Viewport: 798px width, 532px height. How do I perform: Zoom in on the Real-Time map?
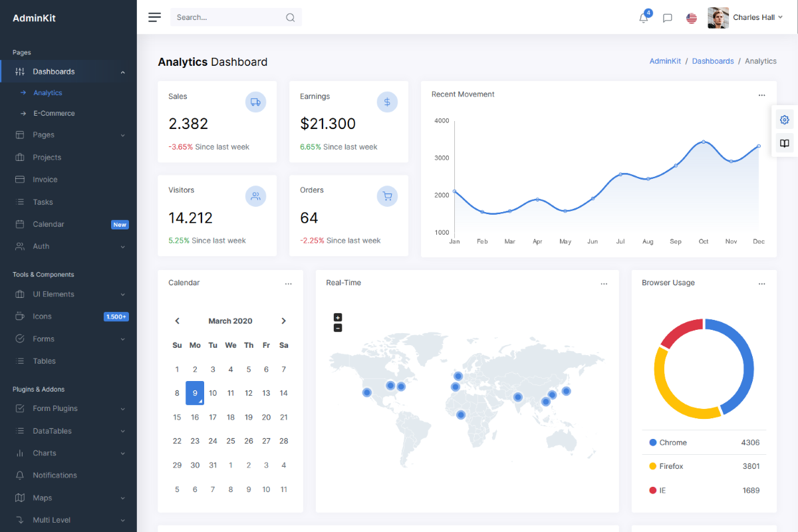338,317
